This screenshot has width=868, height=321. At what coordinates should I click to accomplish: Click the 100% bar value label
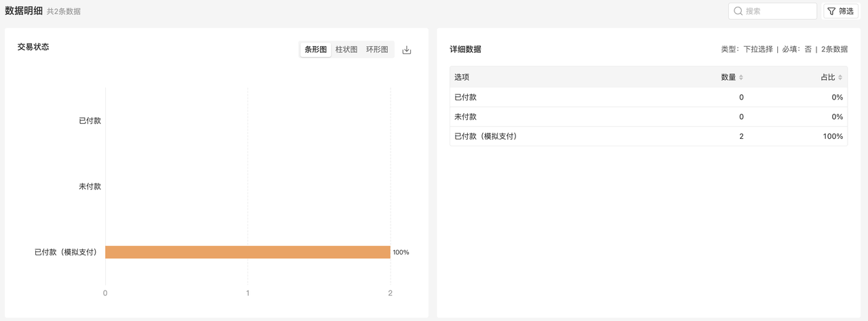point(401,252)
